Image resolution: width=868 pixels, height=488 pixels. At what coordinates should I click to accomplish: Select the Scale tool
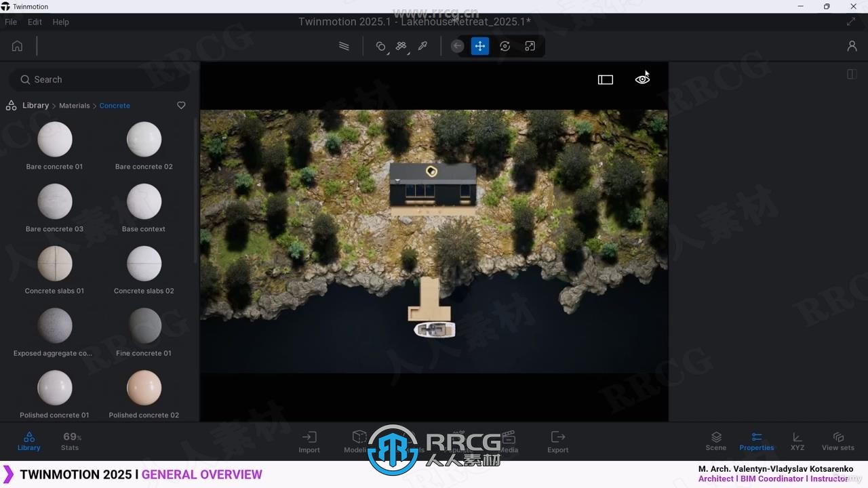tap(530, 46)
